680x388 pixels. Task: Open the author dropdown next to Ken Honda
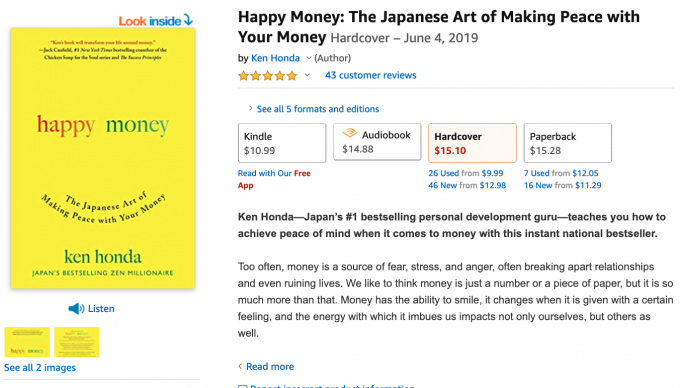tap(308, 58)
